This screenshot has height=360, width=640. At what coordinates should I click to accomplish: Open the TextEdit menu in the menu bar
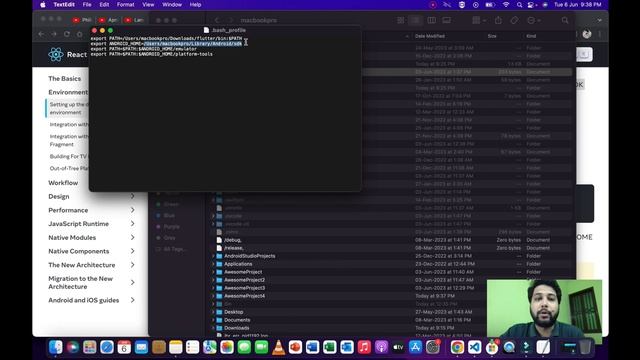click(x=64, y=4)
